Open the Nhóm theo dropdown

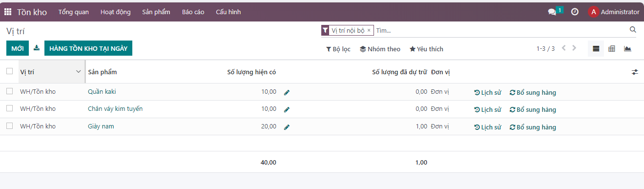[380, 49]
